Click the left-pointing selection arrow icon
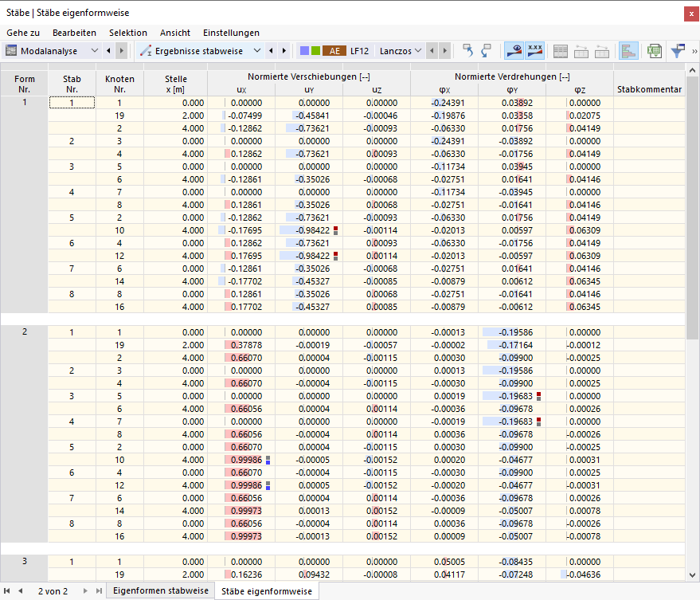Viewport: 700px width, 600px height. click(467, 51)
